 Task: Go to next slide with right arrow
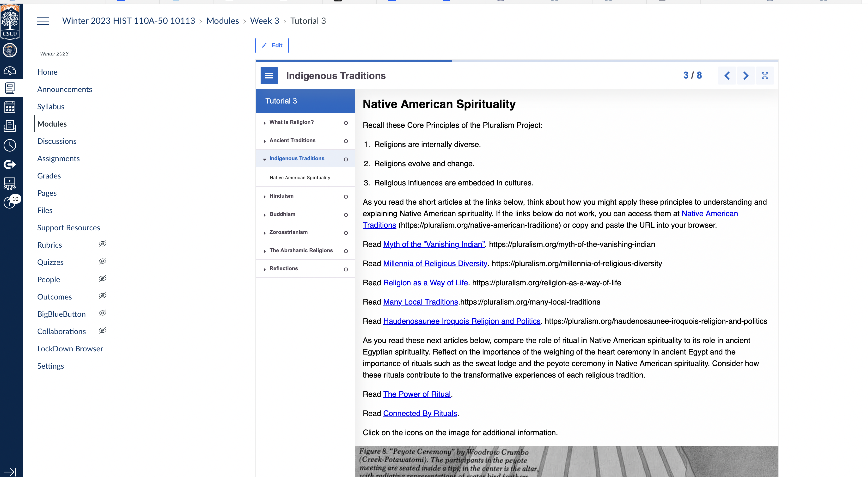click(746, 75)
